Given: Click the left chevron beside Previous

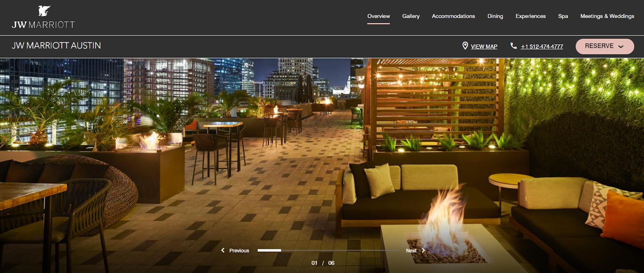Looking at the screenshot, I should (x=223, y=250).
